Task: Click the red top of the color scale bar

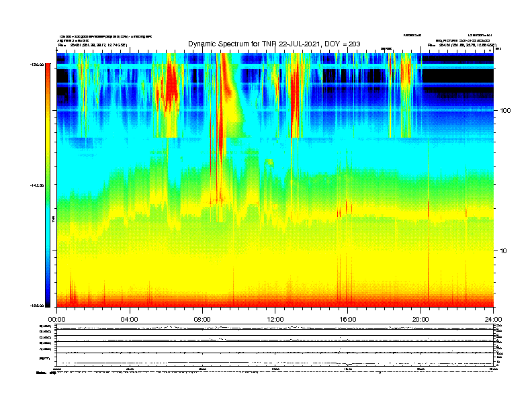Action: [48, 73]
